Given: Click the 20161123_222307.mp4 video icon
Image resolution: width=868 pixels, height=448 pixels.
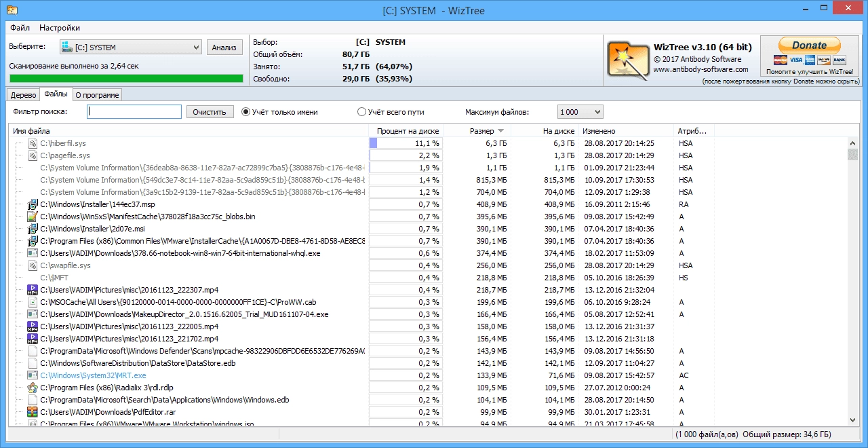Looking at the screenshot, I should [x=32, y=290].
